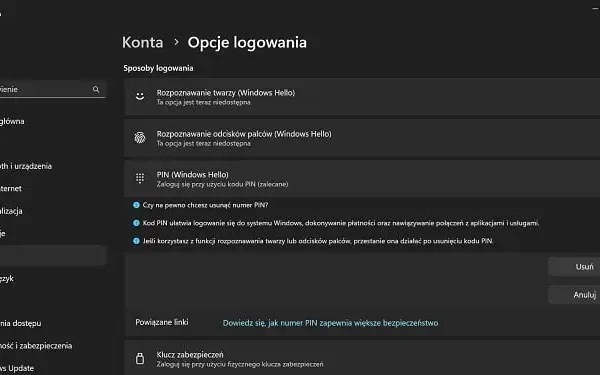Click the fingerprint recognition icon
The height and width of the screenshot is (375, 600).
coord(140,137)
